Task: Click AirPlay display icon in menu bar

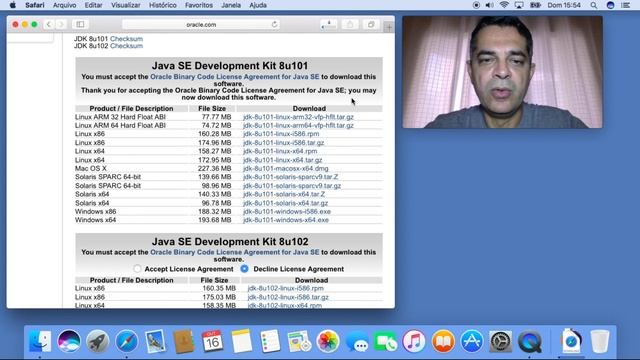Action: click(519, 5)
